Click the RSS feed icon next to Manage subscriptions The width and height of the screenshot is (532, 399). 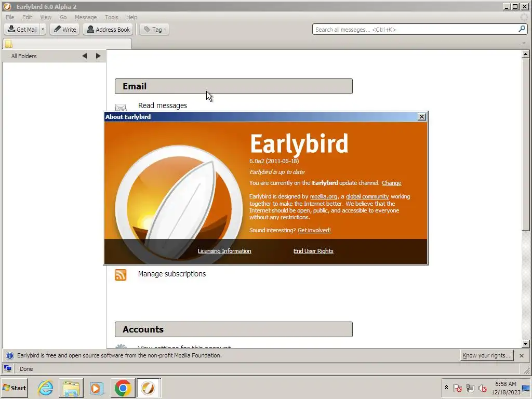[121, 275]
